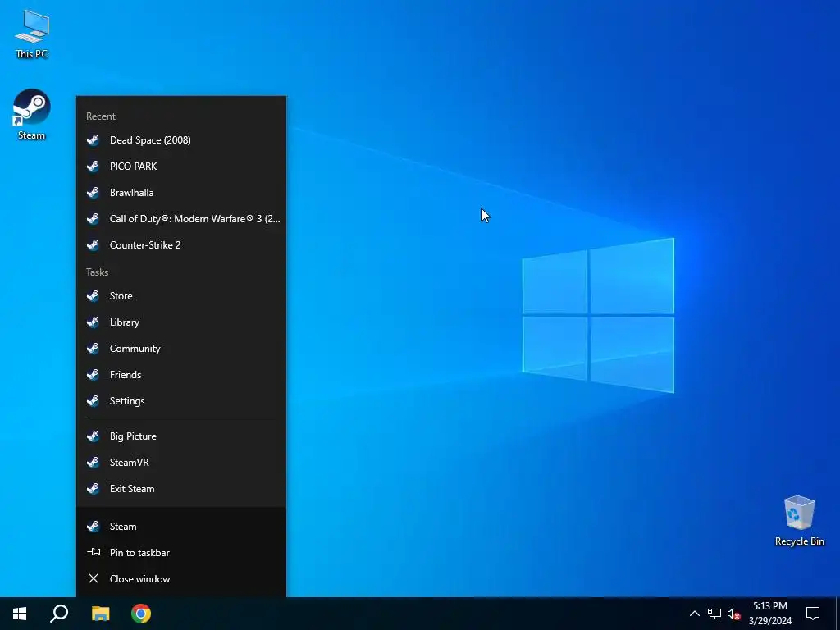Open the notification Action Center
This screenshot has width=840, height=630.
click(x=813, y=614)
